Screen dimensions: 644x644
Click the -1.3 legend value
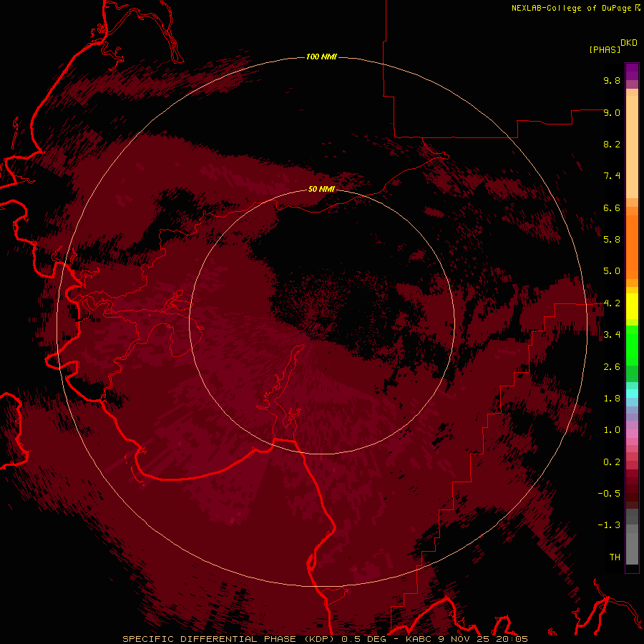click(609, 525)
